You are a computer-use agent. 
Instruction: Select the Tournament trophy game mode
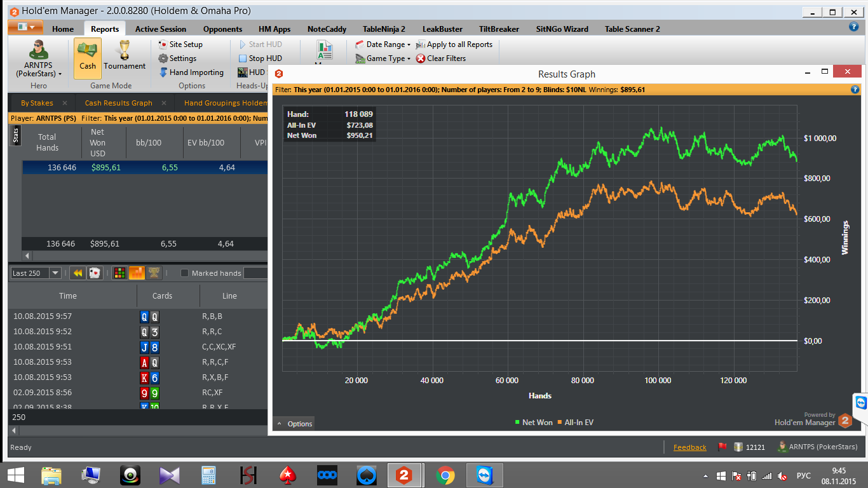[x=125, y=56]
